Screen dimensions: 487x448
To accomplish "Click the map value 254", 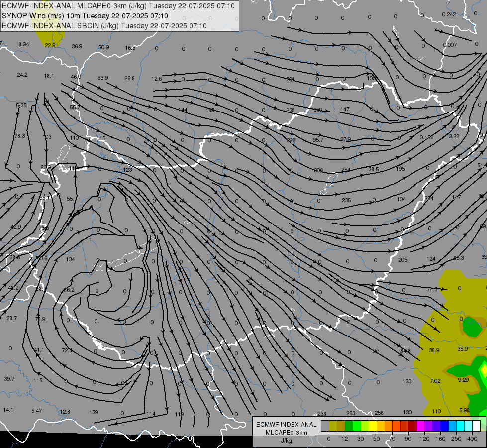I will (346, 170).
